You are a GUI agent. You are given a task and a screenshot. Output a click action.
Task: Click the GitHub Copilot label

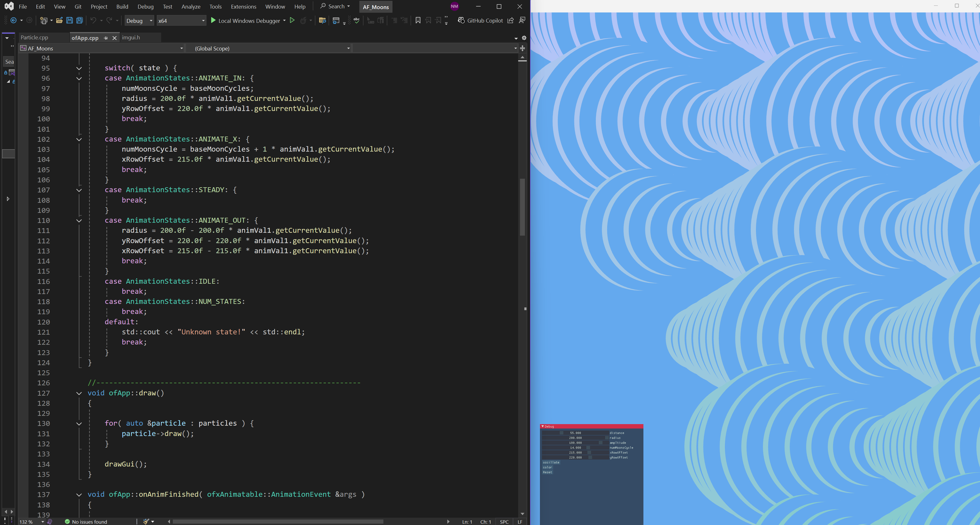coord(485,21)
